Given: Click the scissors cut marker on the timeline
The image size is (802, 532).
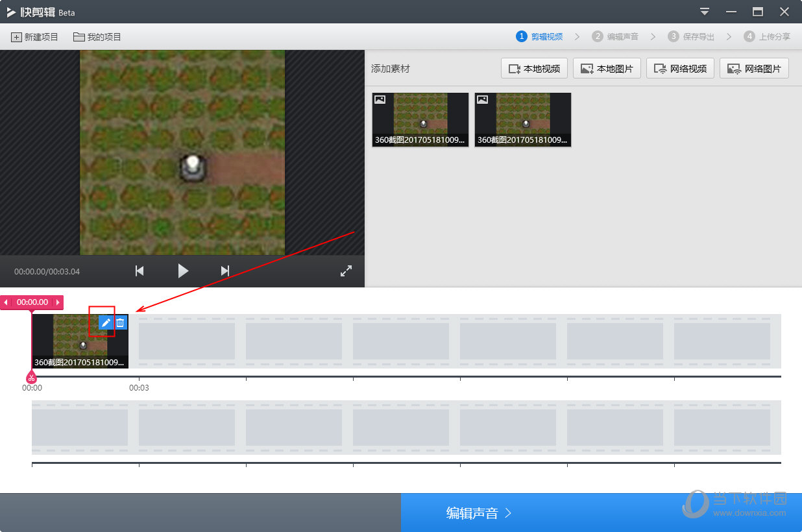Looking at the screenshot, I should (30, 378).
